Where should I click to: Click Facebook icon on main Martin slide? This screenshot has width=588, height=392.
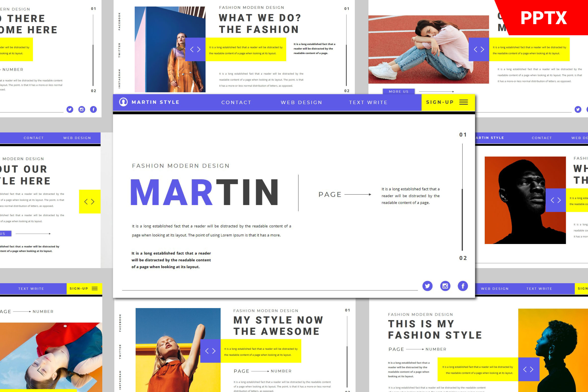pyautogui.click(x=463, y=286)
